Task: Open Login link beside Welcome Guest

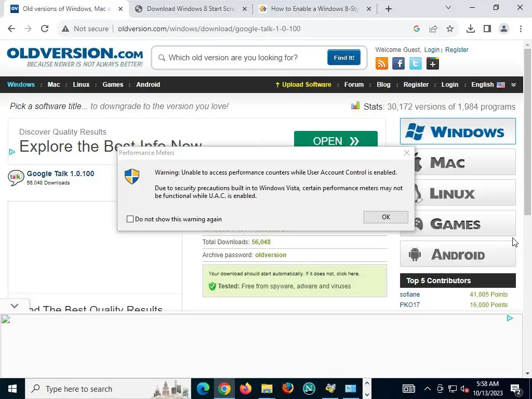Action: pyautogui.click(x=432, y=49)
